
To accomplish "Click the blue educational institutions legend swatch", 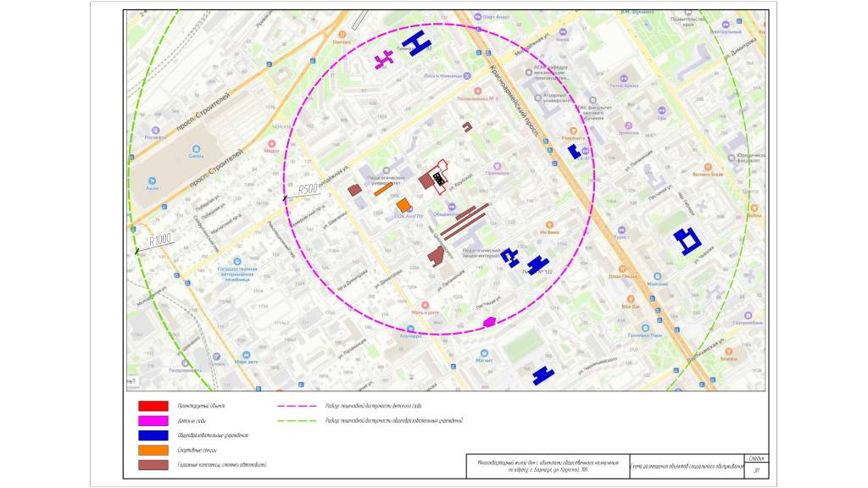I will 153,435.
